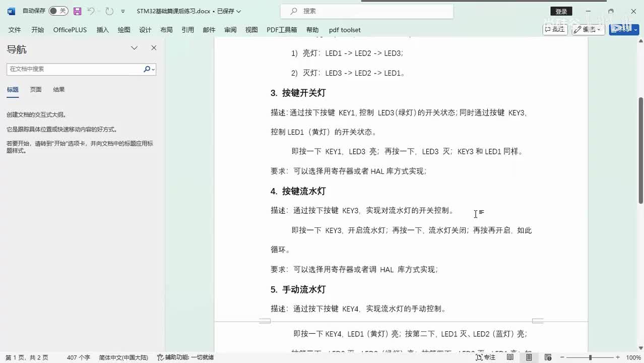Select the 标题 headings tab in navigation
Image resolution: width=644 pixels, height=363 pixels.
(x=13, y=90)
